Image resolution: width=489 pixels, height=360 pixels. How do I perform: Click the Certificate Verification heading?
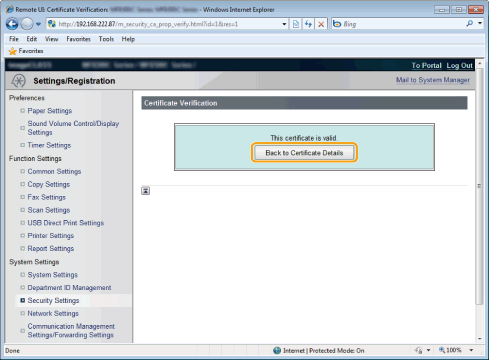(181, 103)
